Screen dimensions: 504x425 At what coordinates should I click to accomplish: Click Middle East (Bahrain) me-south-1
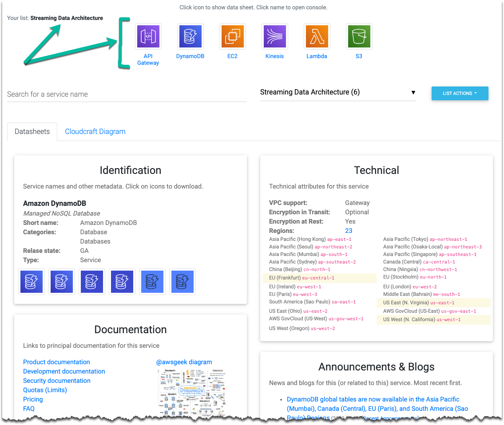(421, 294)
